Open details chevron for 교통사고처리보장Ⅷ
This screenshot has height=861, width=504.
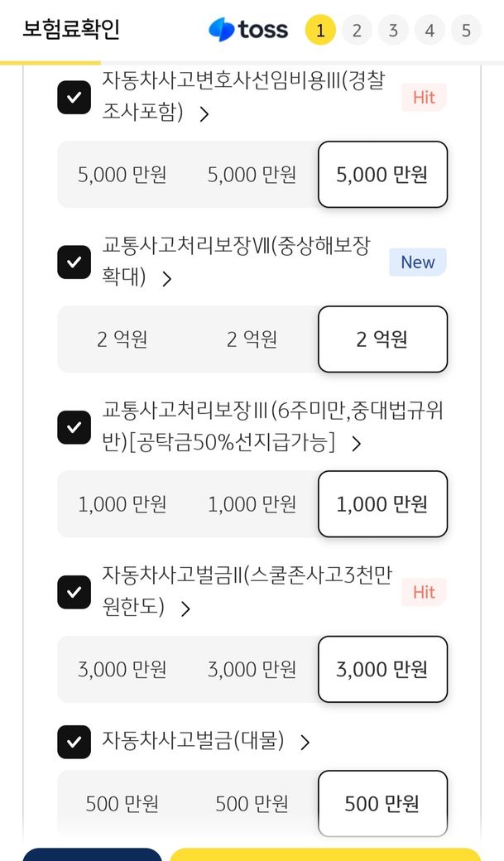click(x=167, y=279)
